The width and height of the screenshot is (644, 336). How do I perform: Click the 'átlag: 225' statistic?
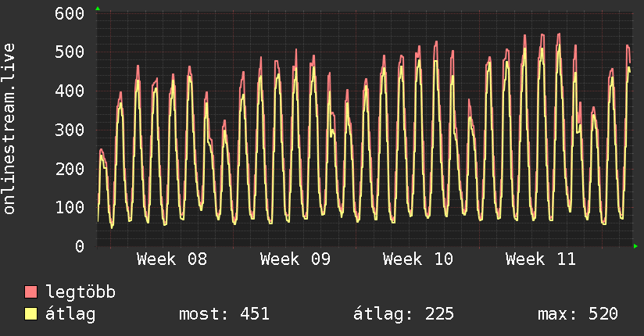[403, 314]
